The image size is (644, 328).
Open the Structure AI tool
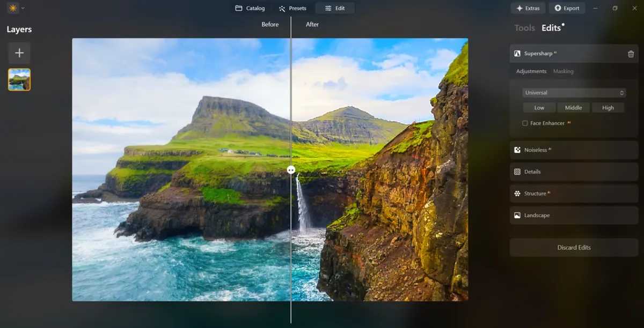click(573, 193)
